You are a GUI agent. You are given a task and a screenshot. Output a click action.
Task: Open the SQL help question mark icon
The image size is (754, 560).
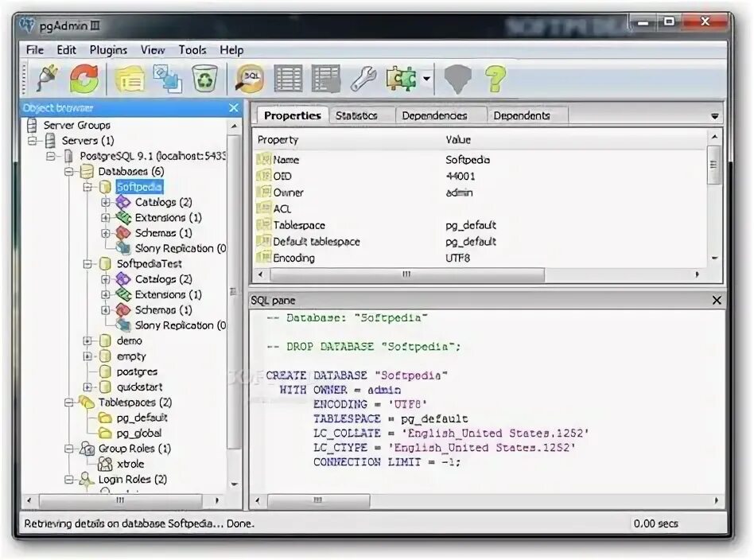pos(496,79)
